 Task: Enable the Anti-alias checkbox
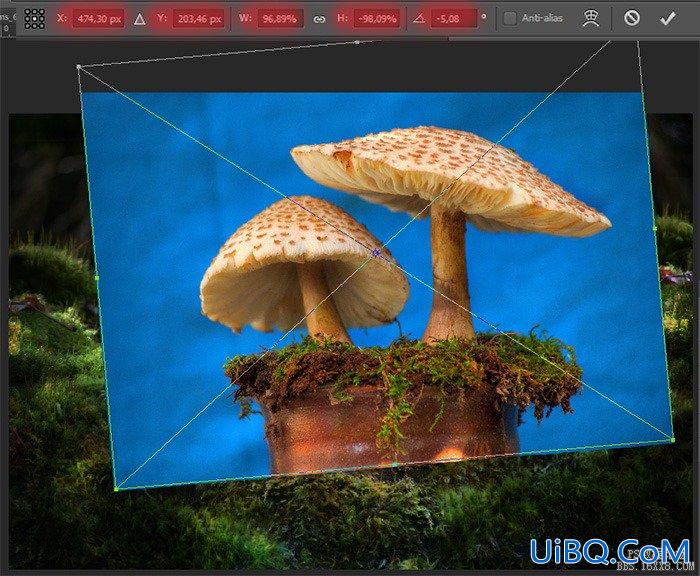[509, 18]
